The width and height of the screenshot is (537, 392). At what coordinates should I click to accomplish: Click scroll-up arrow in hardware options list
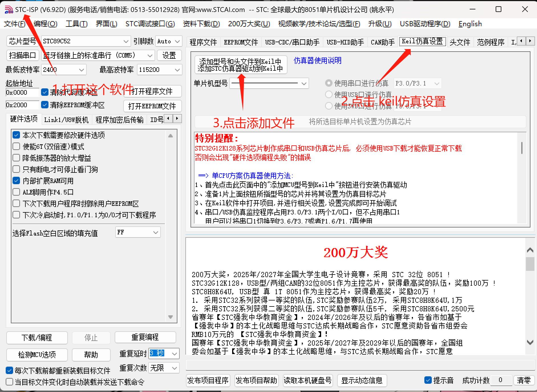171,136
